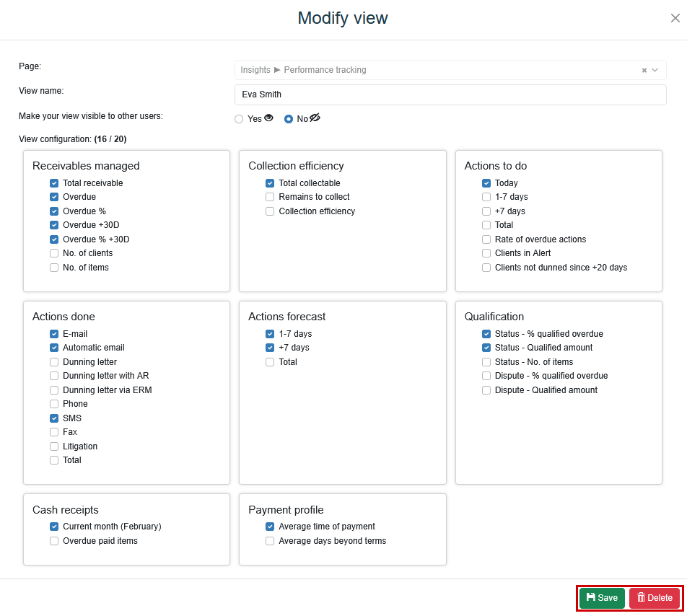Tick the Dunning letter with AR checkbox
The height and width of the screenshot is (616, 687).
point(54,376)
